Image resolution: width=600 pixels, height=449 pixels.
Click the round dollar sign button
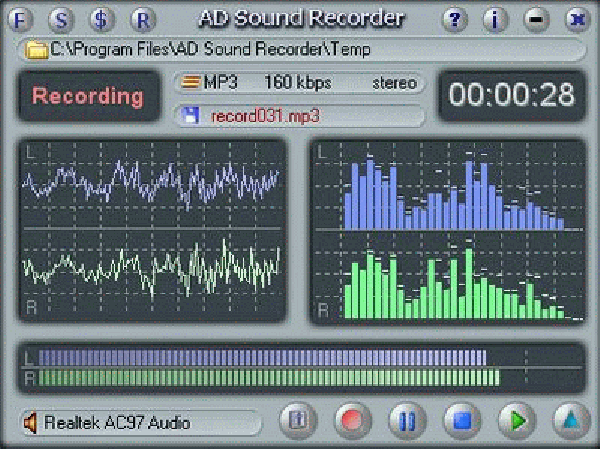(x=102, y=20)
